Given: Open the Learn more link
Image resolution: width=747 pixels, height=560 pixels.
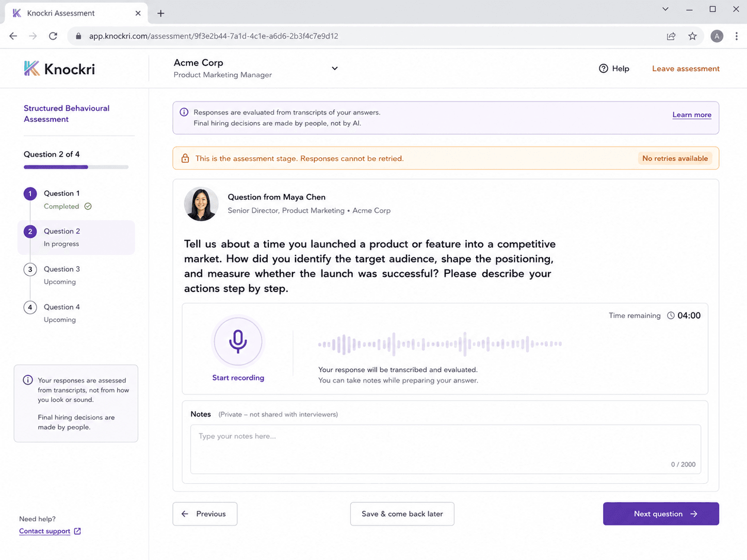Looking at the screenshot, I should (692, 114).
